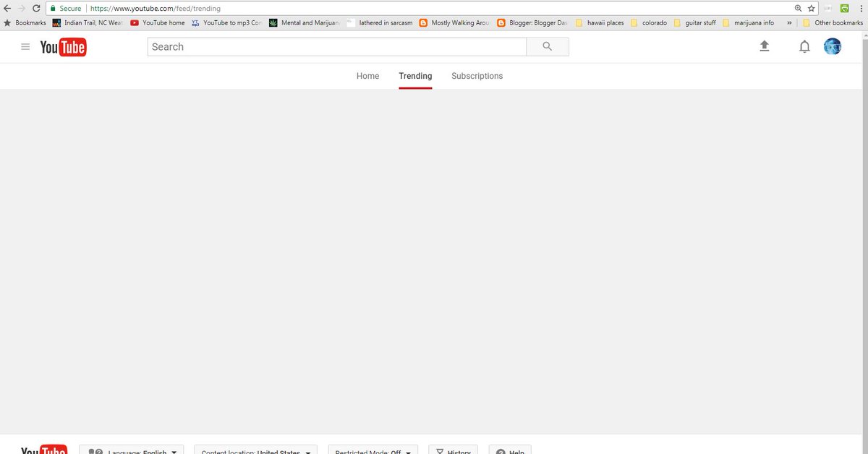Bookmark the page with the star icon
Screen dimensions: 868x454
(x=810, y=8)
